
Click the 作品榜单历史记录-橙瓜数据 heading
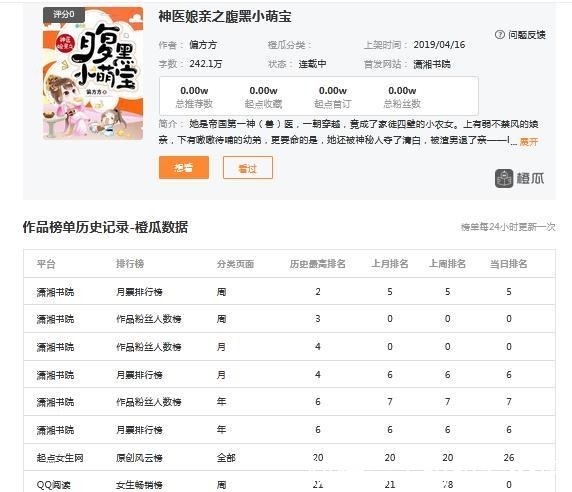pos(105,227)
